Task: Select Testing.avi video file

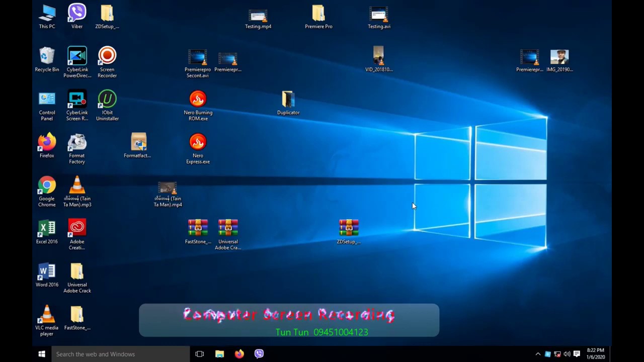Action: [379, 18]
